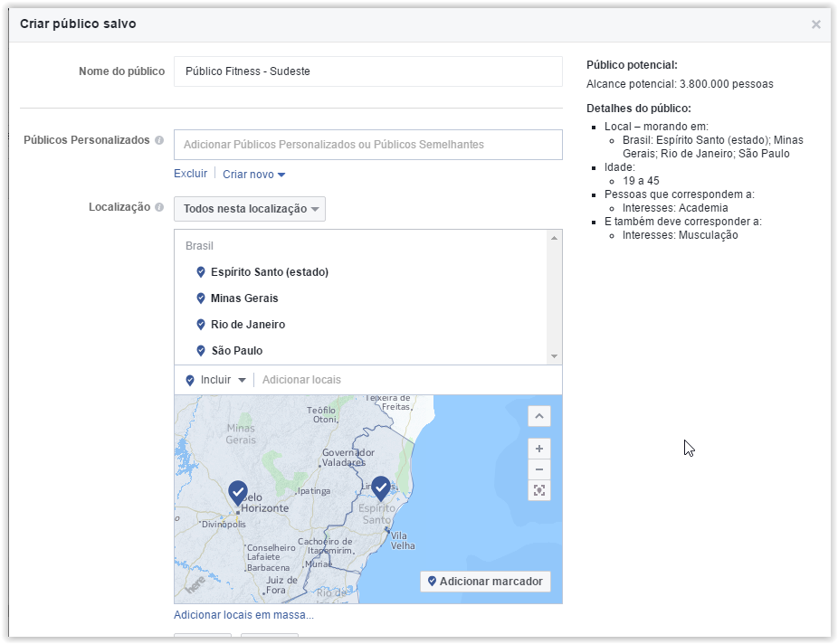This screenshot has width=838, height=644.
Task: Zoom out on the map
Action: [539, 469]
